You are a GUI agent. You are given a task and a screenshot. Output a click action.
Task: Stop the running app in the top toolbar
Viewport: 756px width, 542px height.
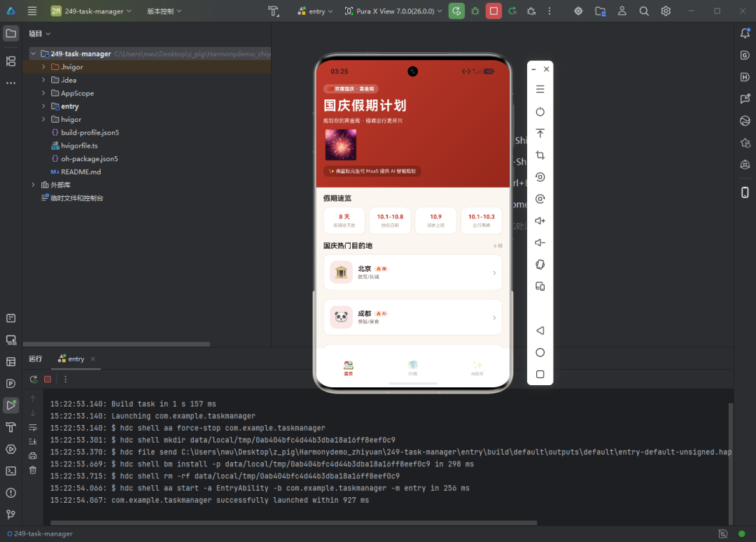click(493, 11)
